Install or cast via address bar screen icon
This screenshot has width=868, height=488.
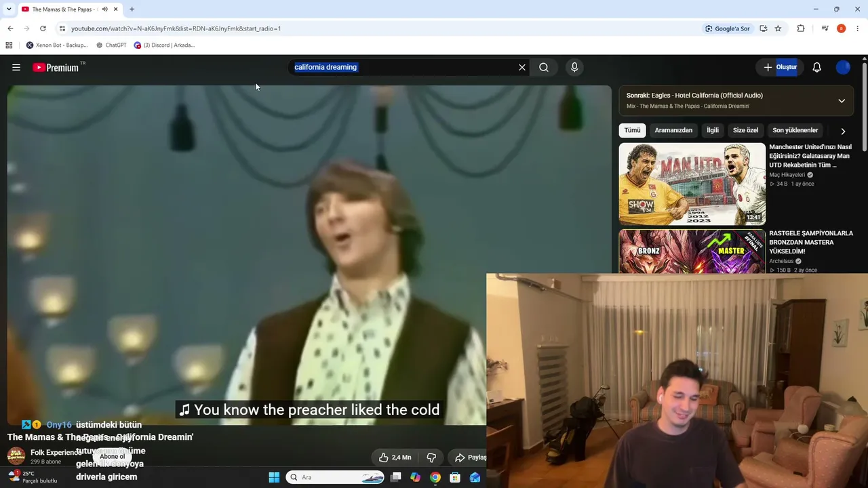pyautogui.click(x=764, y=28)
